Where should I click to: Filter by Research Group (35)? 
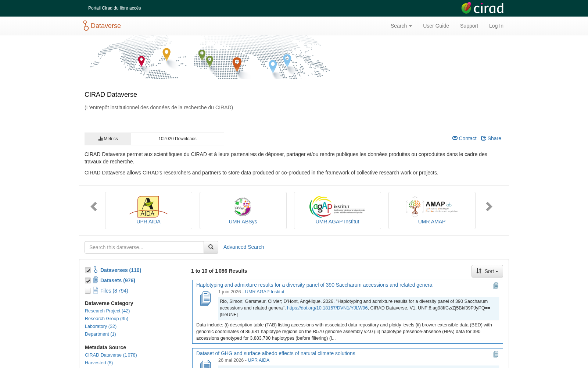[107, 319]
